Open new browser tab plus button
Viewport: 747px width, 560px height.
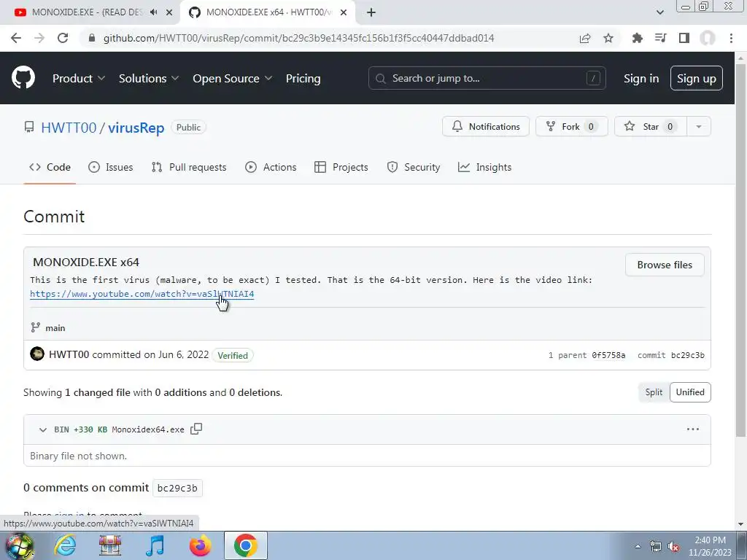tap(371, 12)
